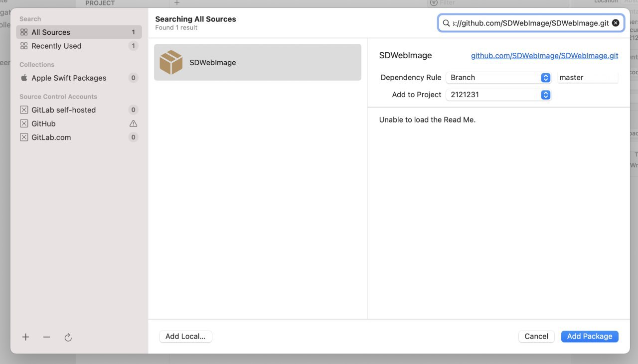Open the Add to Project dropdown

498,95
